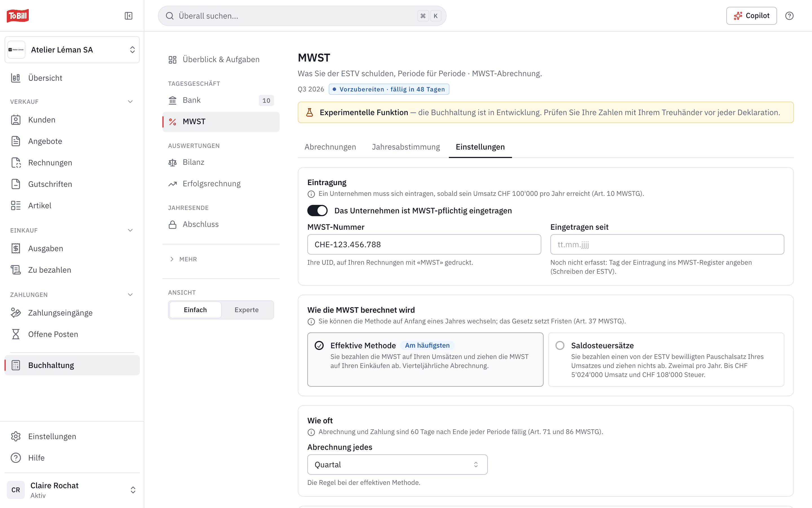Open Atelier Léman SA company switcher

pos(72,50)
